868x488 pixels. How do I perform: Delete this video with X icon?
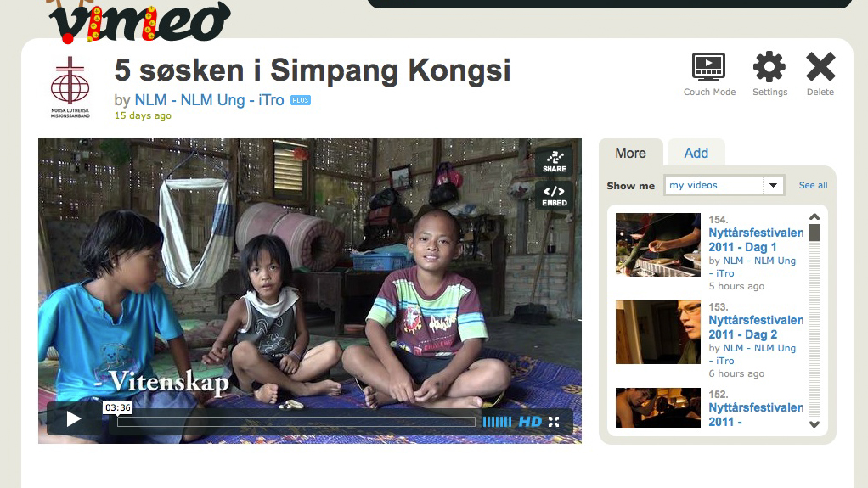820,67
